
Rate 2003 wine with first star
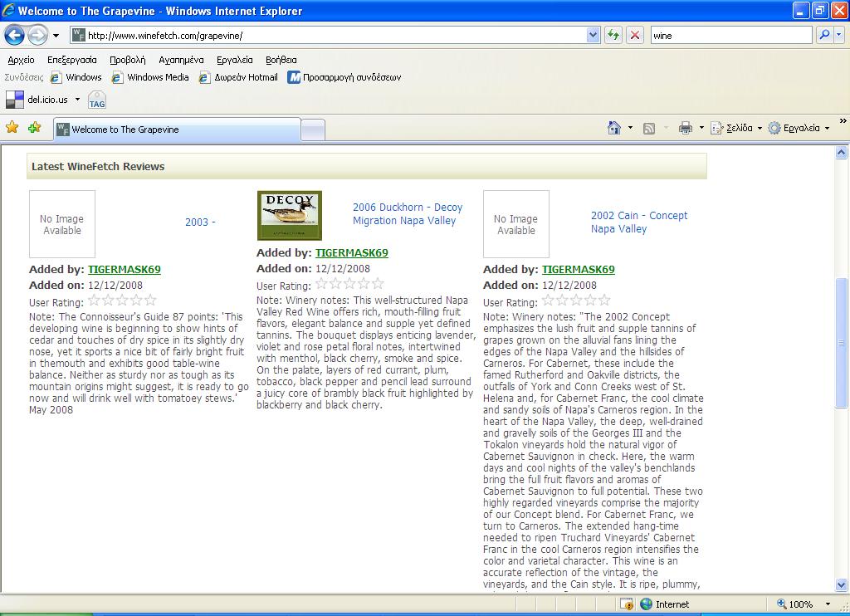click(x=94, y=300)
